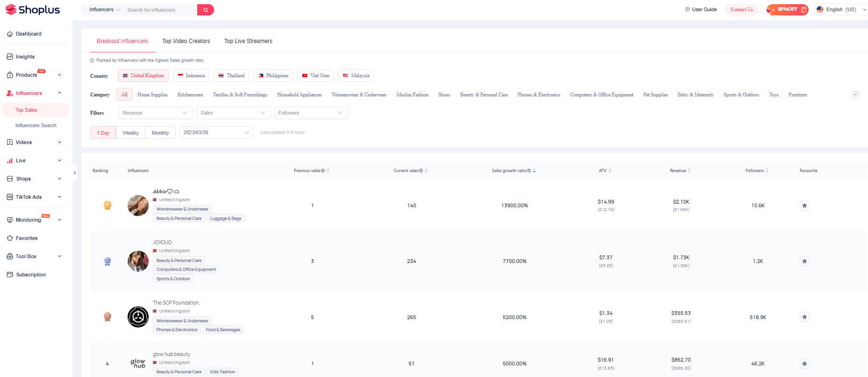Open the User Guide

coord(701,9)
